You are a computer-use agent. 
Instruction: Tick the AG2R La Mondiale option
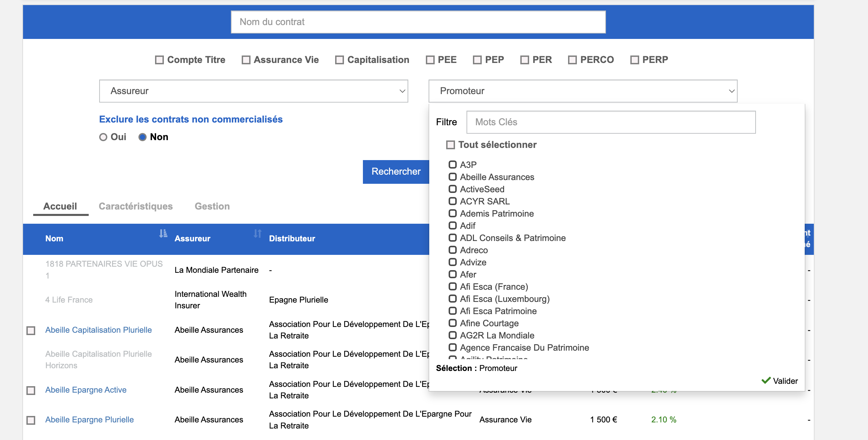[x=453, y=335]
